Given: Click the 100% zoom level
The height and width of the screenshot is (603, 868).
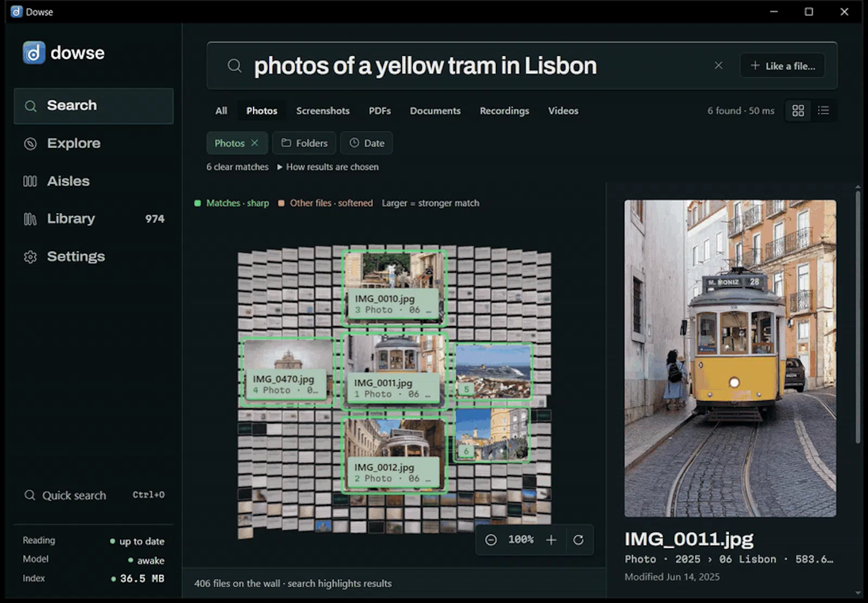Looking at the screenshot, I should click(521, 540).
